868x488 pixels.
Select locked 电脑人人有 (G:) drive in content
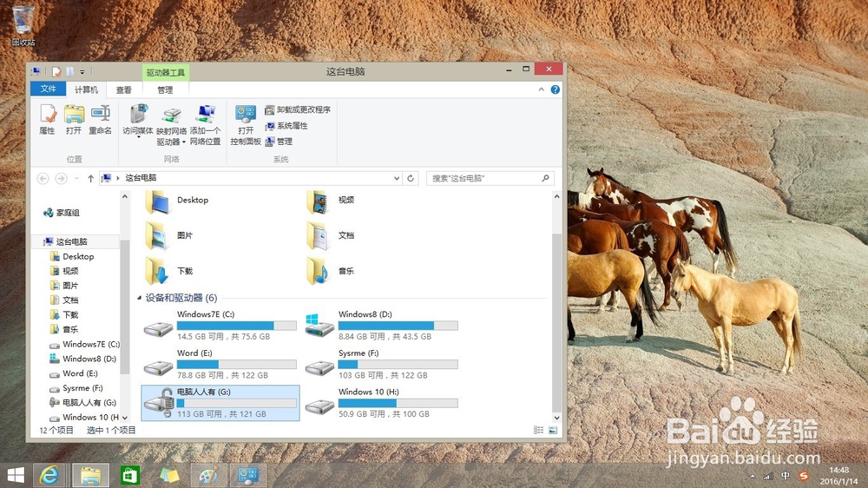coord(220,403)
